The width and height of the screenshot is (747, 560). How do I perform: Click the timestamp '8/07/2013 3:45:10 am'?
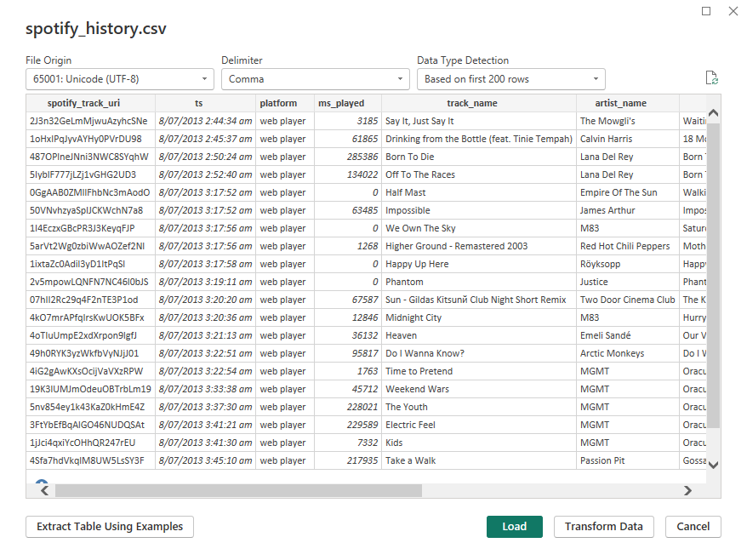205,461
